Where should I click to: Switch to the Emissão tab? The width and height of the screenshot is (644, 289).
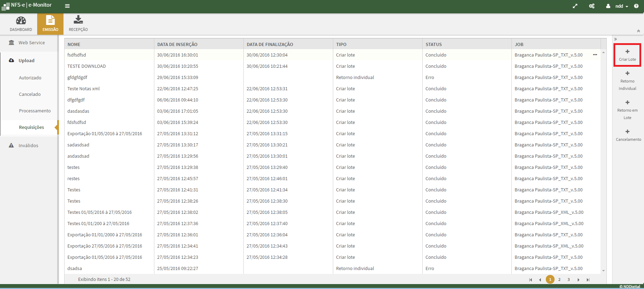click(50, 24)
